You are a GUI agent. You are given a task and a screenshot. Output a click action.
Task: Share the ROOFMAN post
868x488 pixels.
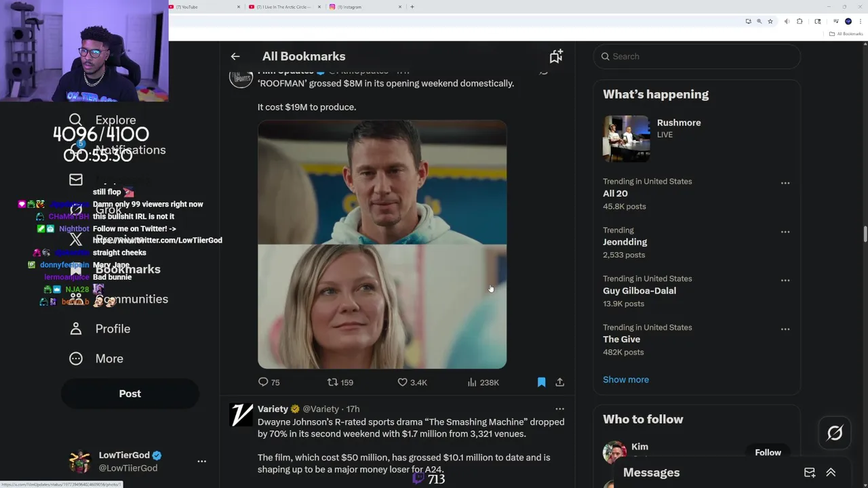click(x=559, y=382)
